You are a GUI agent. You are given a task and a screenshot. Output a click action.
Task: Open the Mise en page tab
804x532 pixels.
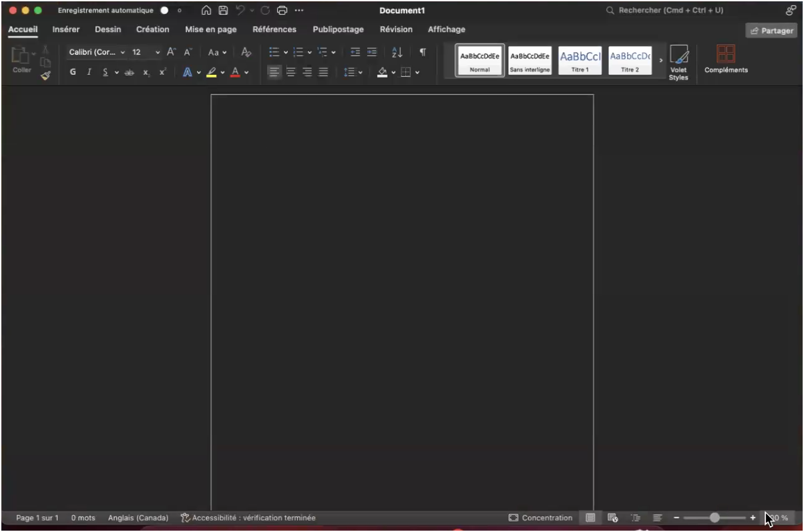[210, 29]
